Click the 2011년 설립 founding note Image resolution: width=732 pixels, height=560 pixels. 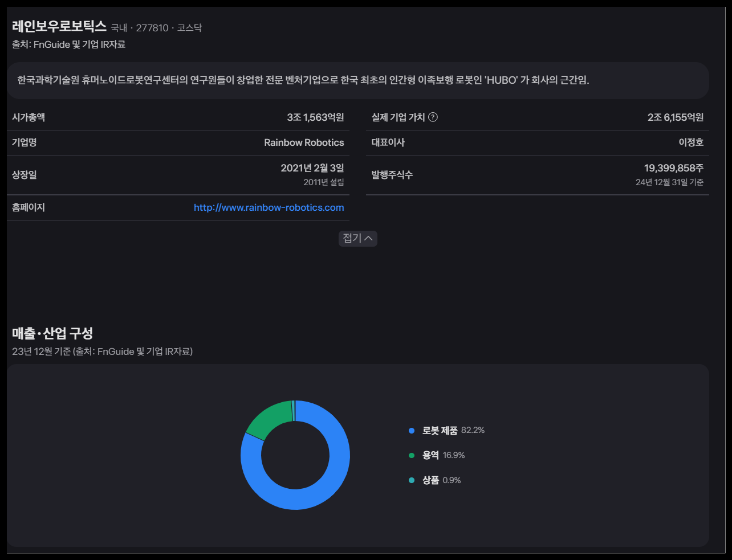tap(324, 182)
